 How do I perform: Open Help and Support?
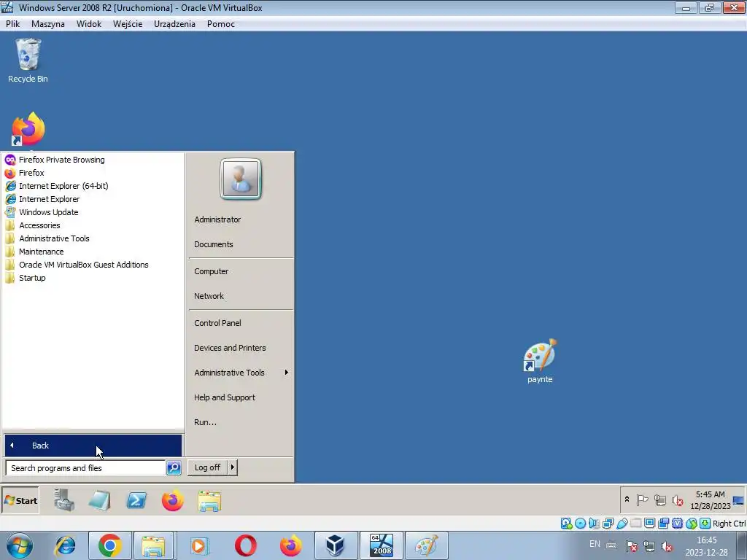click(x=225, y=397)
